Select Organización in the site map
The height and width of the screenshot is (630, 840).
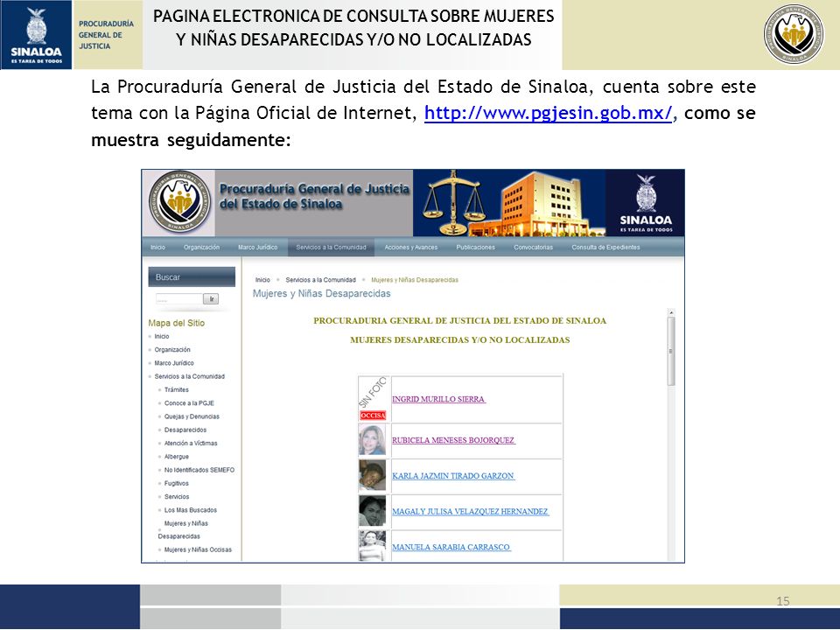(172, 350)
